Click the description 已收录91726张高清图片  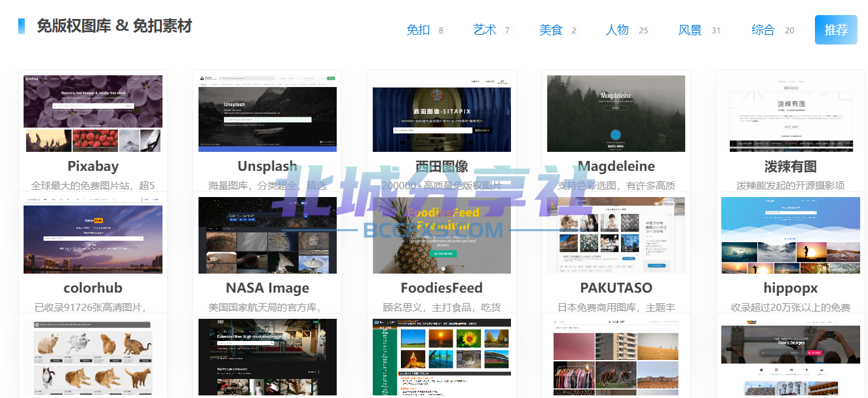[x=89, y=308]
